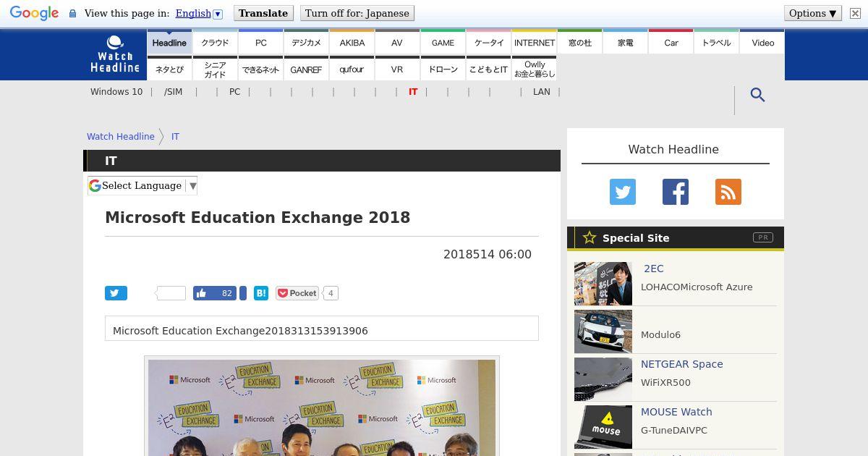Click the NETGEAR router thumbnail
Viewport: 868px width, 456px height.
[603, 379]
